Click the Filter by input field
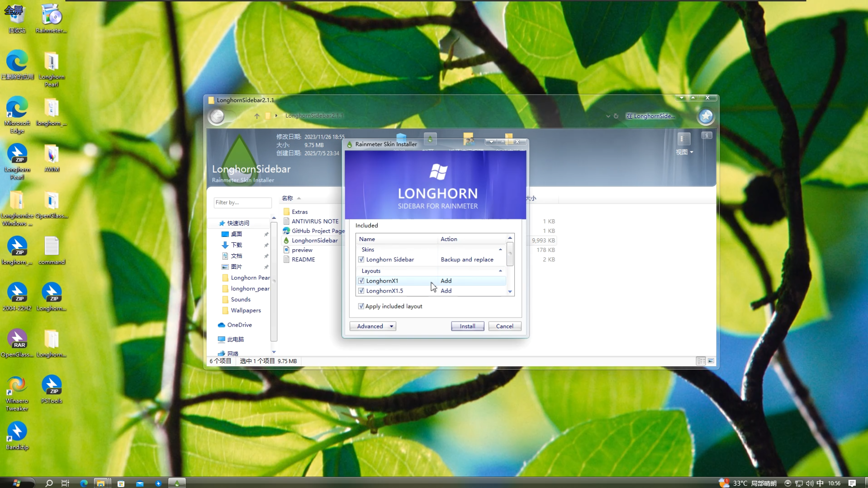 point(242,202)
